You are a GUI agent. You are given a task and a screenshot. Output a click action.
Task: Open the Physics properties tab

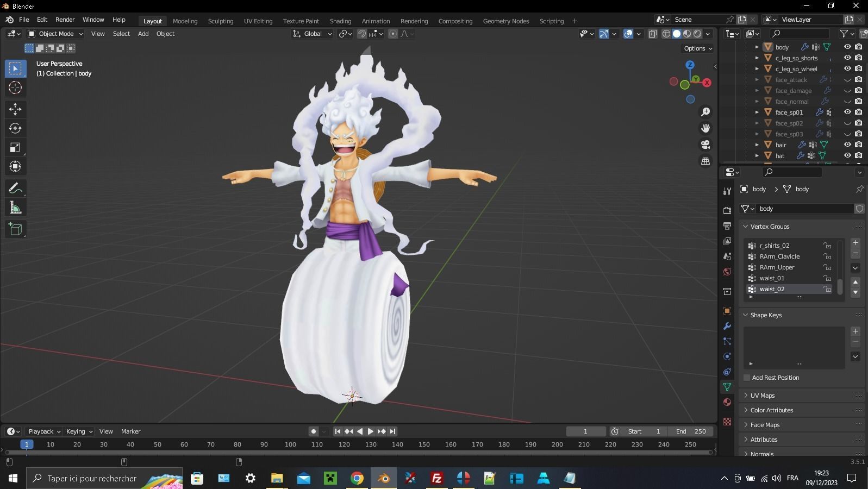click(x=727, y=356)
